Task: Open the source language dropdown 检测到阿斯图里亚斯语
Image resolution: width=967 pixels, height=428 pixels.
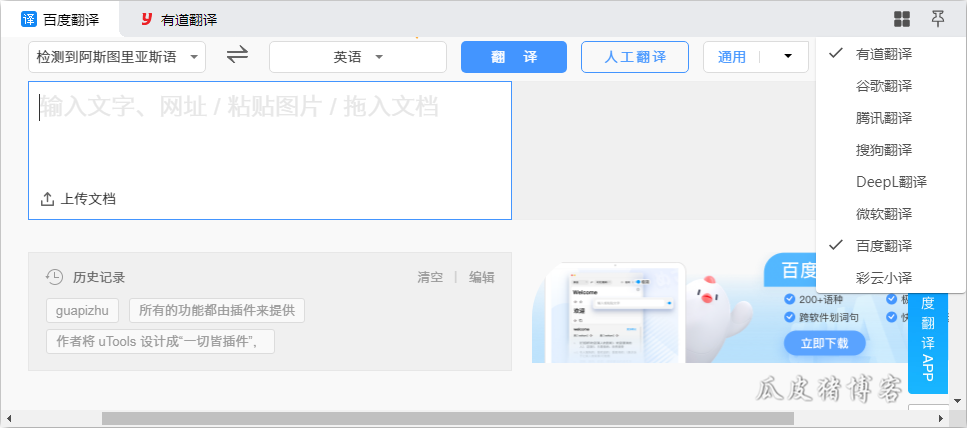Action: [117, 57]
